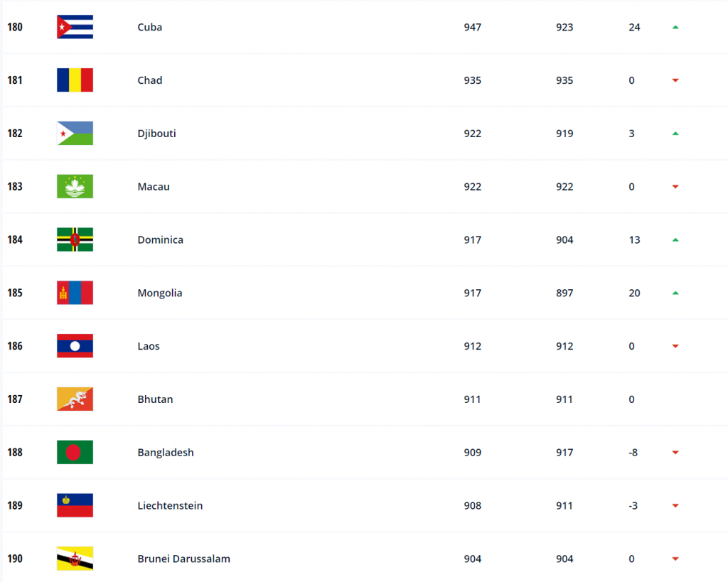728x582 pixels.
Task: Open the Djibouti team link
Action: click(x=156, y=134)
